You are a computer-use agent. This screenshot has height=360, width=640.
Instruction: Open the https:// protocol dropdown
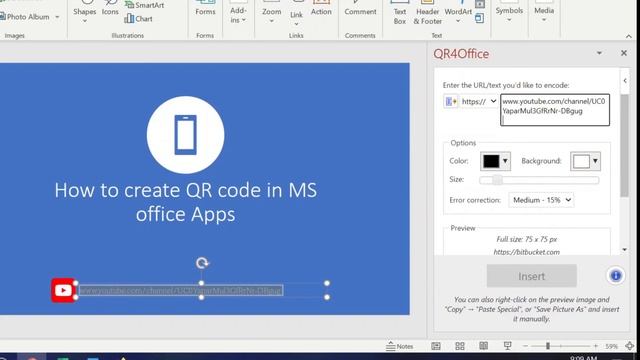(x=479, y=101)
